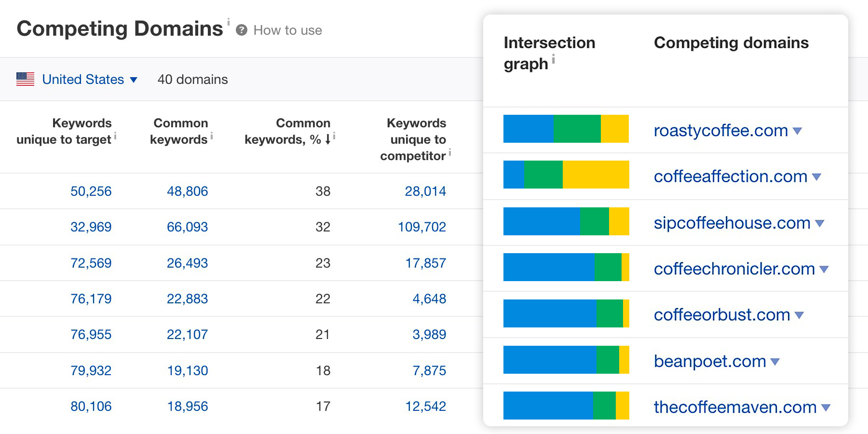Expand the thecoffeemaven.com dropdown arrow
The image size is (868, 434).
click(825, 407)
